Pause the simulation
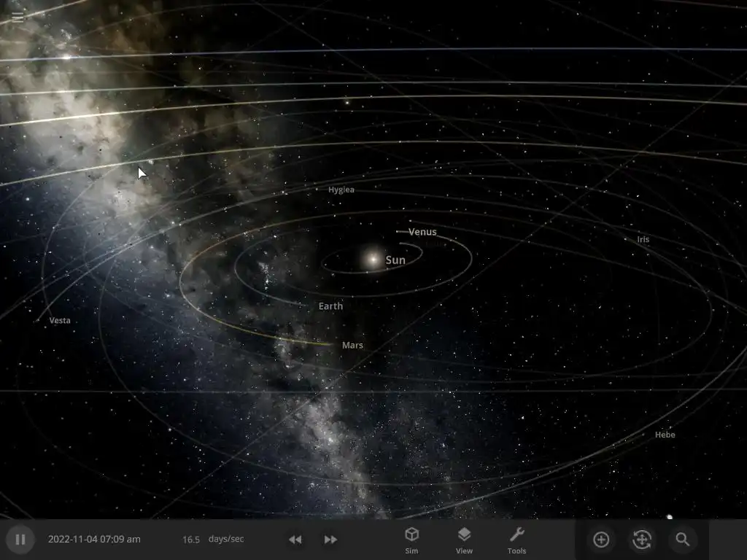 click(x=20, y=540)
